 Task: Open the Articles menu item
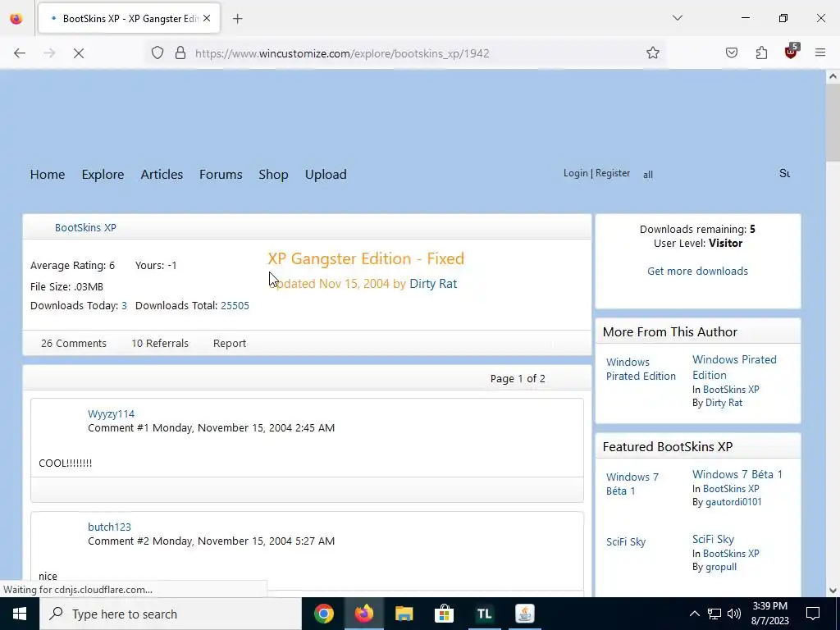point(162,175)
